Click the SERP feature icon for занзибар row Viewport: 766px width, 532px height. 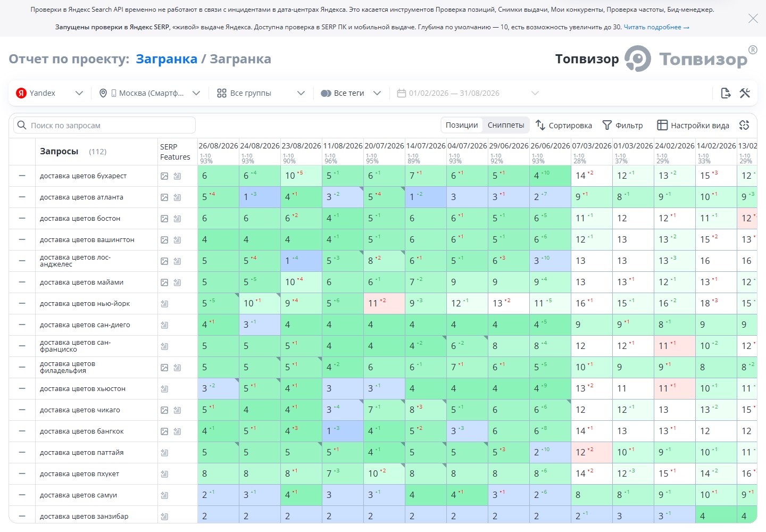click(x=164, y=517)
